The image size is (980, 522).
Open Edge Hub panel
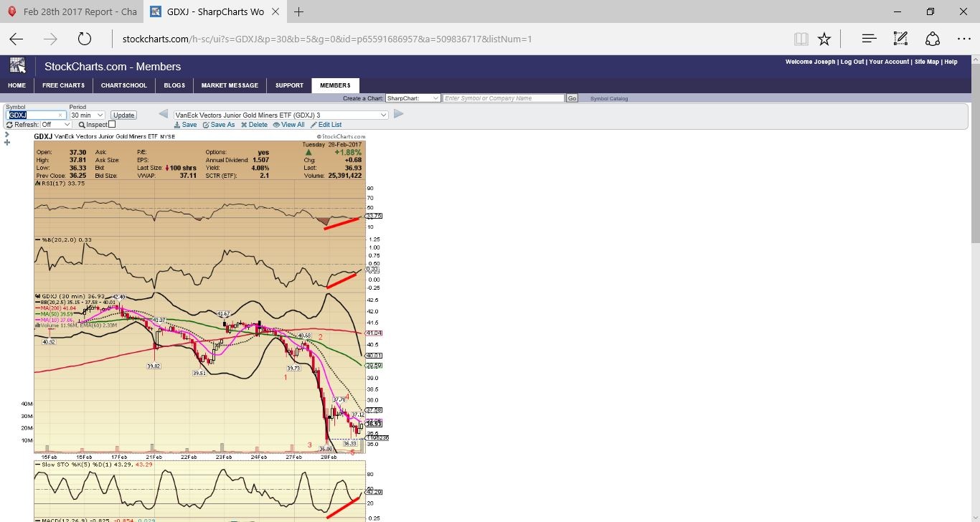869,39
